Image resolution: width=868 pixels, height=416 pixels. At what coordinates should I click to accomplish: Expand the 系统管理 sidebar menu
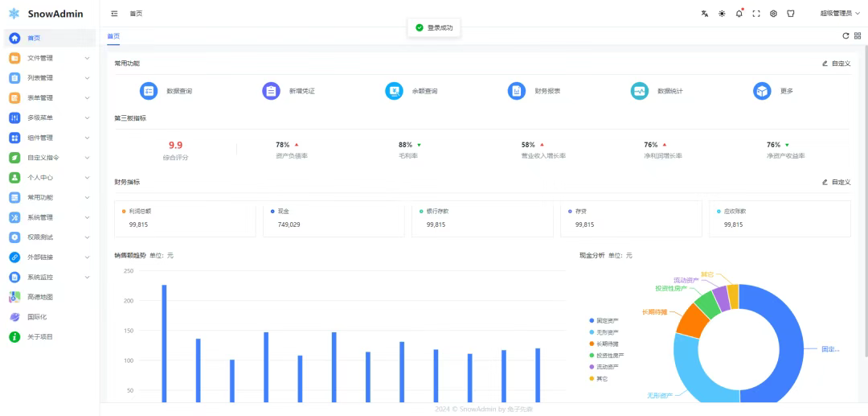click(x=50, y=217)
